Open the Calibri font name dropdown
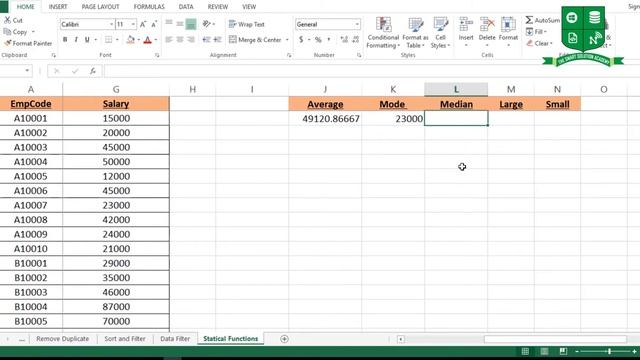This screenshot has width=640, height=360. pyautogui.click(x=111, y=24)
